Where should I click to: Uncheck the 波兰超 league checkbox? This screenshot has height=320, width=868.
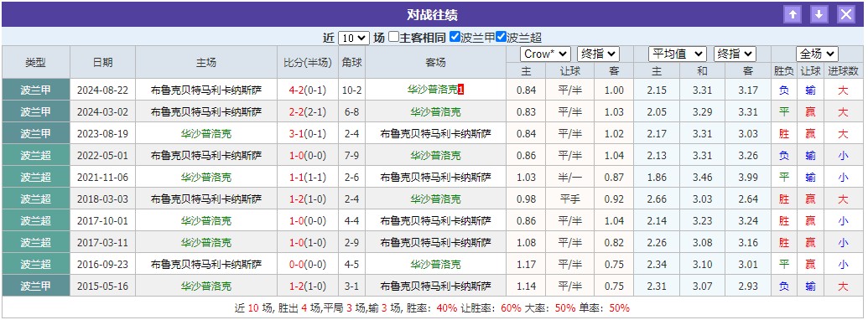501,37
